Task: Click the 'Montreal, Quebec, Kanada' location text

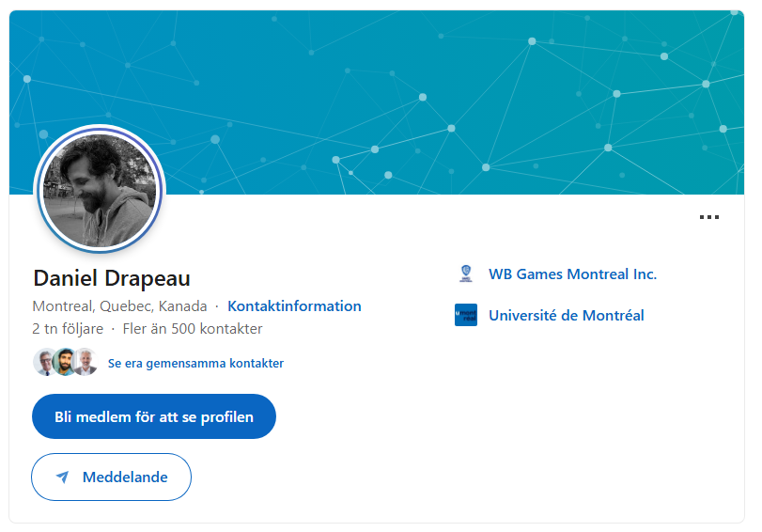Action: coord(118,306)
